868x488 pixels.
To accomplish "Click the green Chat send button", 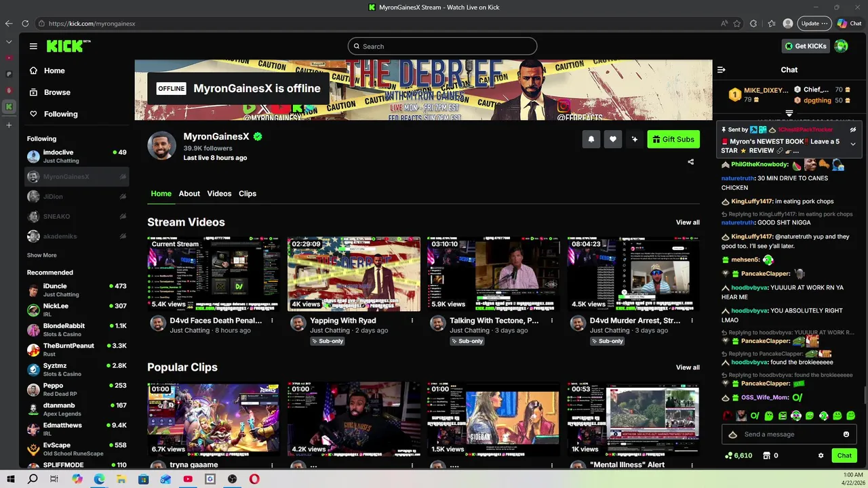I will 844,455.
